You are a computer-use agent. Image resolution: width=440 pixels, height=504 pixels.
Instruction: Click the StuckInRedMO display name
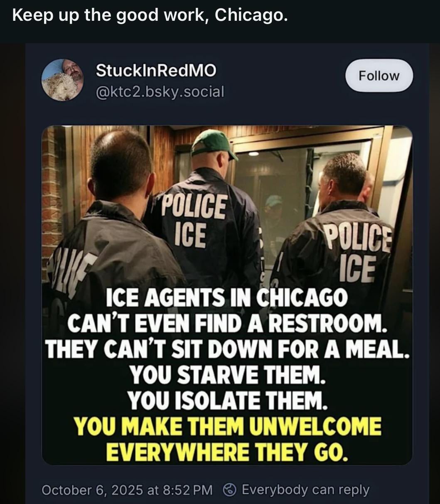156,71
